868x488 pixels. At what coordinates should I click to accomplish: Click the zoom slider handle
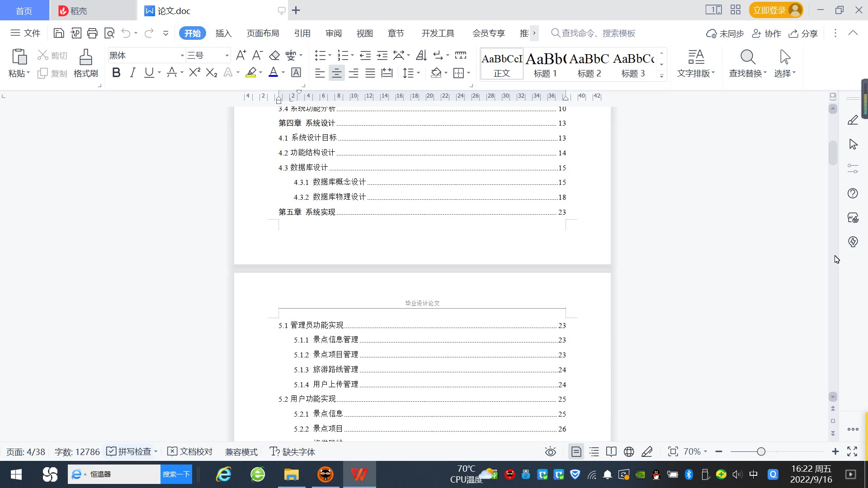[761, 451]
